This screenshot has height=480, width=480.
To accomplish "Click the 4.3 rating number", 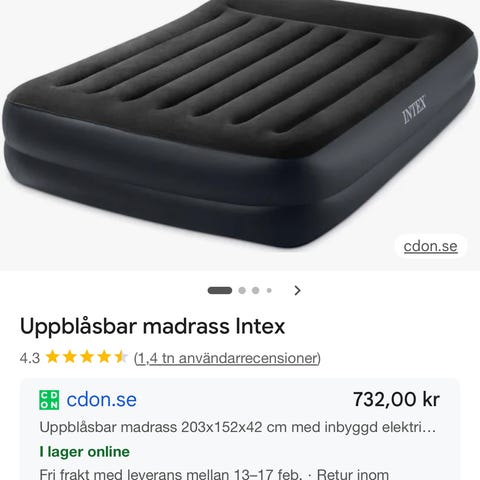I will (30, 358).
